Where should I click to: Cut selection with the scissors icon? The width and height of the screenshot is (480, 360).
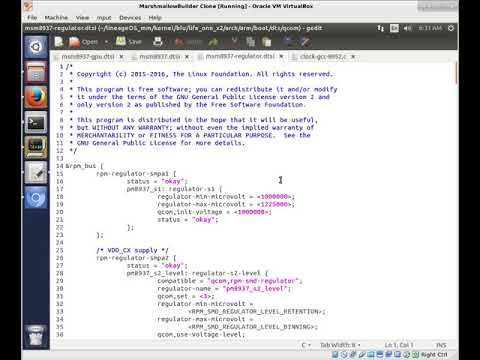pos(235,42)
